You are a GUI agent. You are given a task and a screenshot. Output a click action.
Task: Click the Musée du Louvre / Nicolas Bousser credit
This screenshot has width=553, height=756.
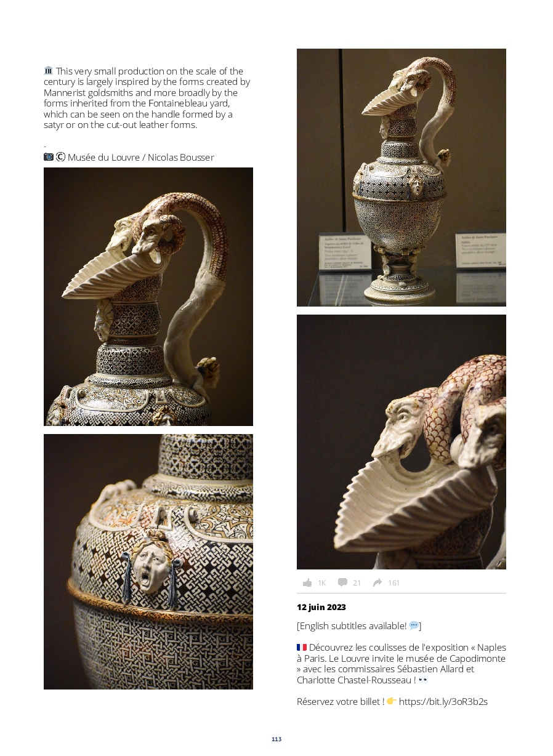(141, 158)
